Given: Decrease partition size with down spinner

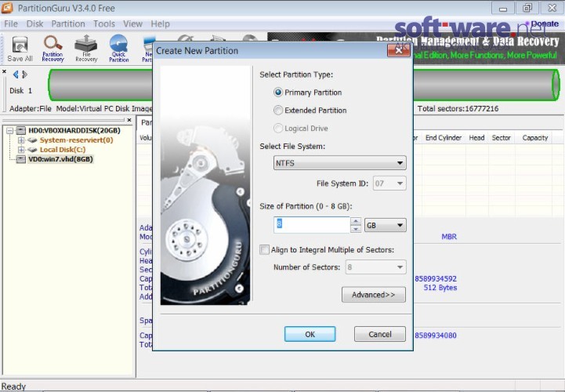Looking at the screenshot, I should click(356, 229).
